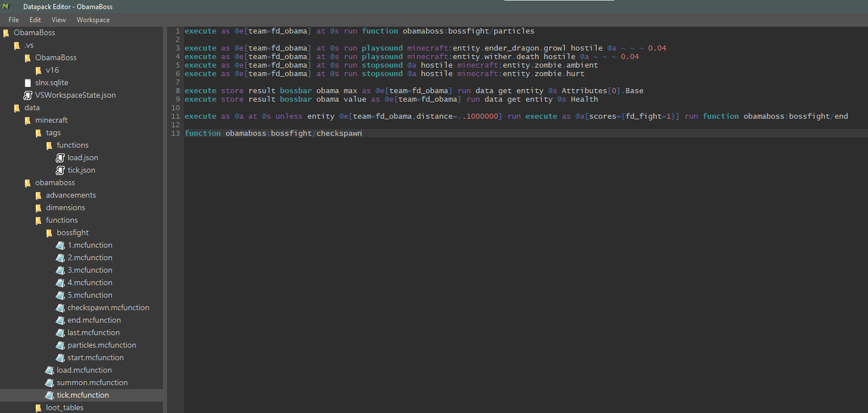Click the tick.json file icon
This screenshot has height=413, width=868.
(61, 170)
